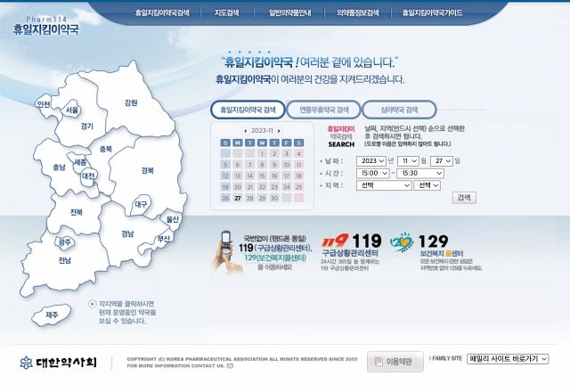Open 휴일지킴이약국가이드 menu
570x392 pixels.
tap(432, 13)
